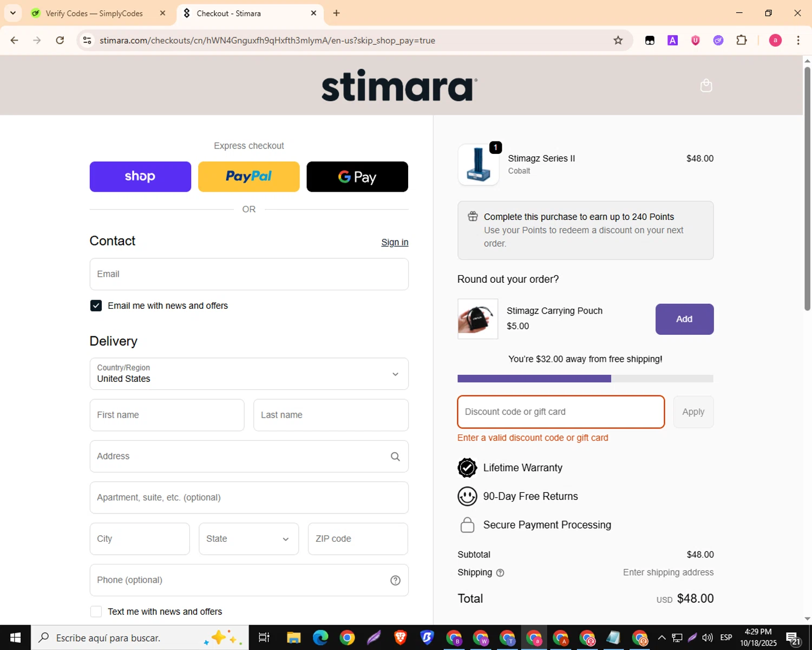Screen dimensions: 812x650
Task: Pay with the Shop Pay button
Action: [x=140, y=177]
